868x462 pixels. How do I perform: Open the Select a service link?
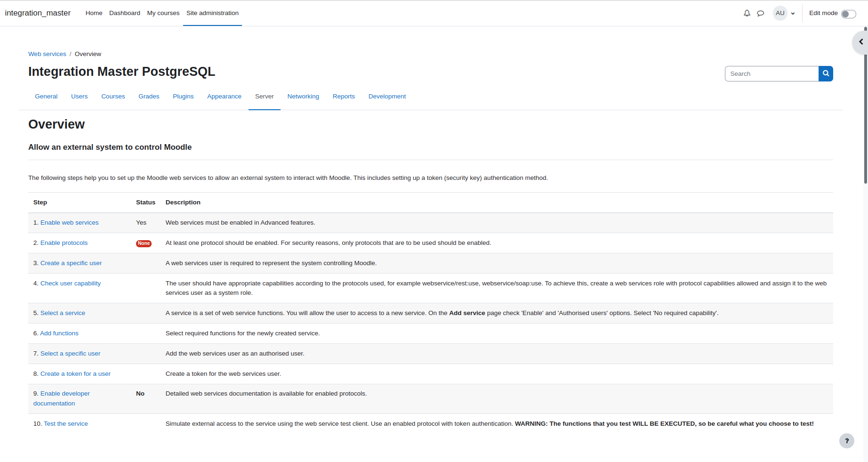pyautogui.click(x=63, y=313)
